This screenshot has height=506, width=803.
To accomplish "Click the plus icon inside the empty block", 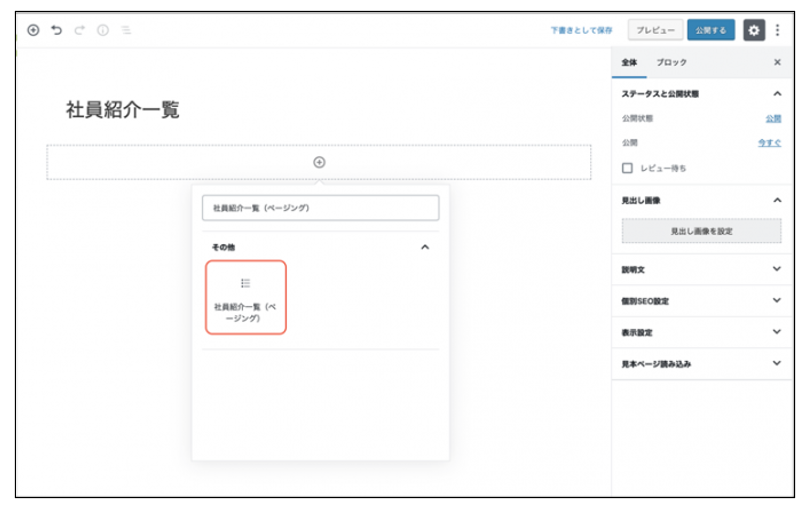I will tap(319, 162).
